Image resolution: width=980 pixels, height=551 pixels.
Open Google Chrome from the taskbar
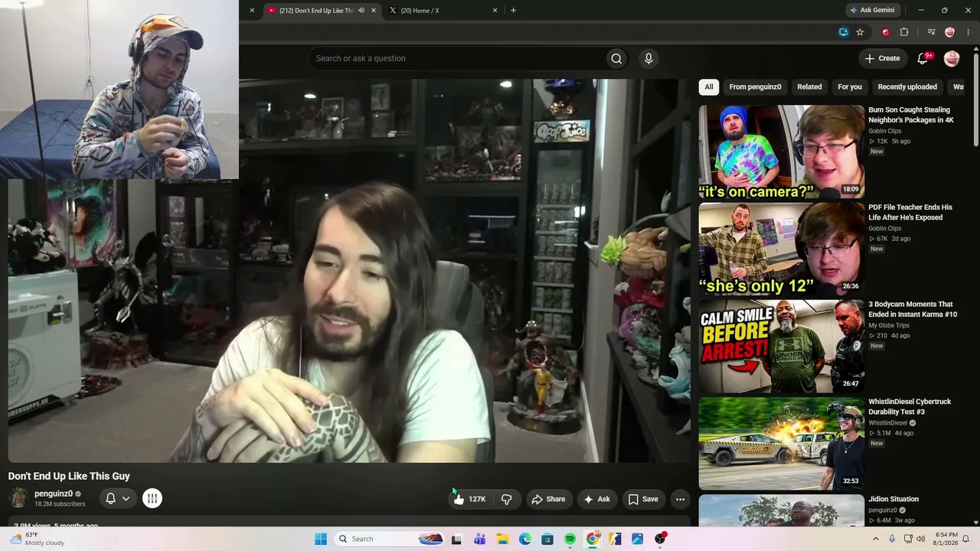click(593, 539)
